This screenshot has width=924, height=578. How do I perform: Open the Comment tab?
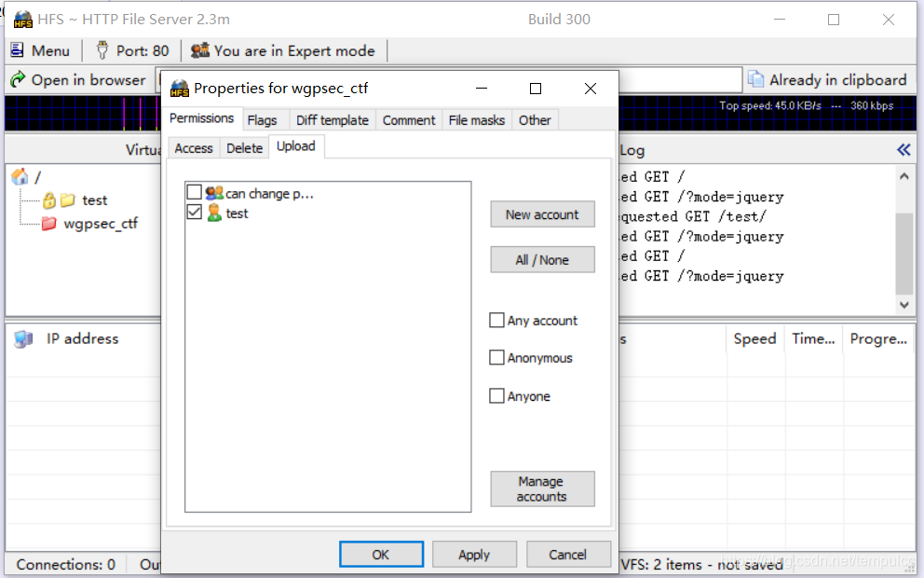(409, 120)
